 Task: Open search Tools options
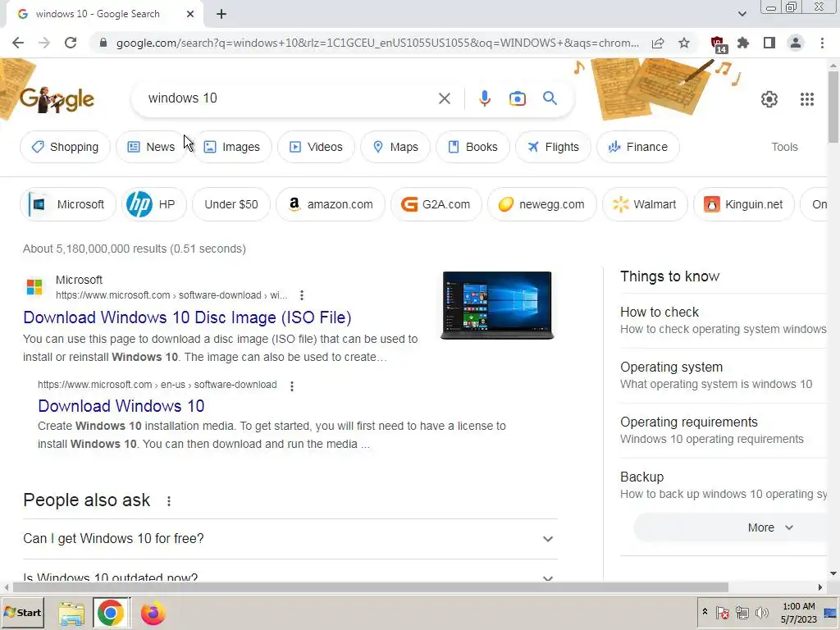tap(784, 147)
